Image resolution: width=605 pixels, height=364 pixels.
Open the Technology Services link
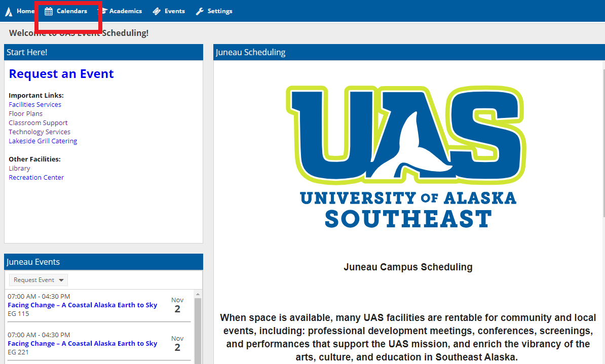tap(40, 132)
